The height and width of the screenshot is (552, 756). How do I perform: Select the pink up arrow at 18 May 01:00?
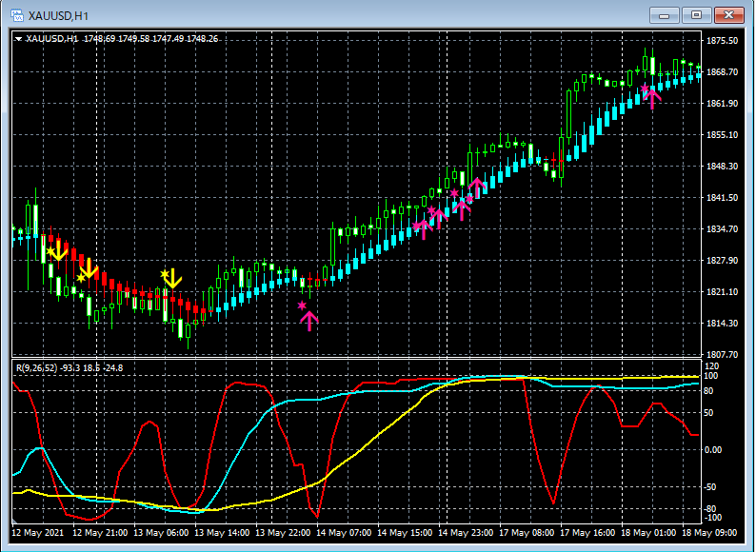(652, 98)
